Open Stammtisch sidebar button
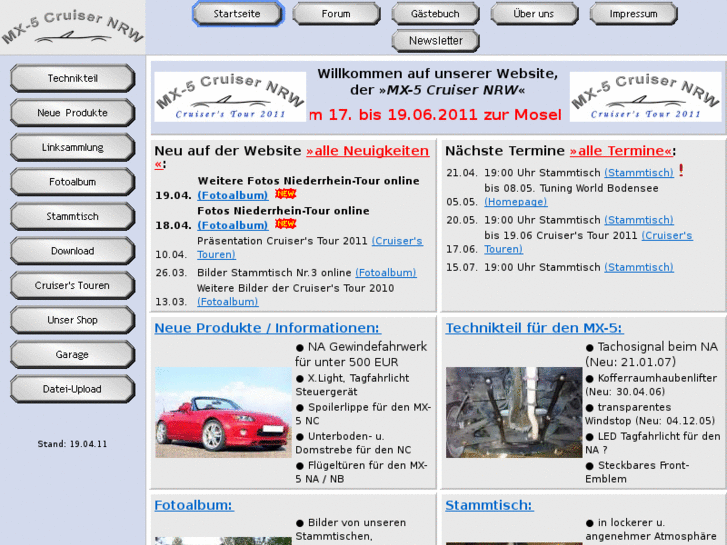Screen dimensions: 727x545 (x=73, y=217)
